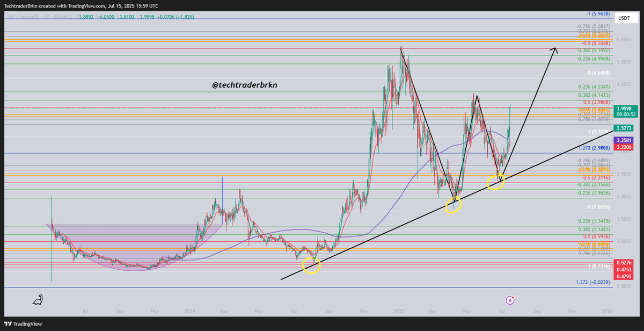Click the lightning bolt event icon
The height and width of the screenshot is (331, 644).
point(510,300)
